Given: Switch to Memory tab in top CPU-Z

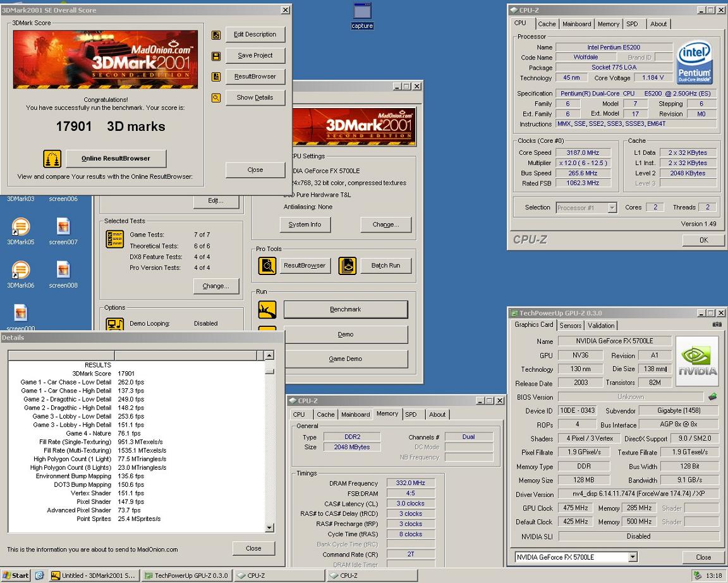Looking at the screenshot, I should click(x=608, y=24).
